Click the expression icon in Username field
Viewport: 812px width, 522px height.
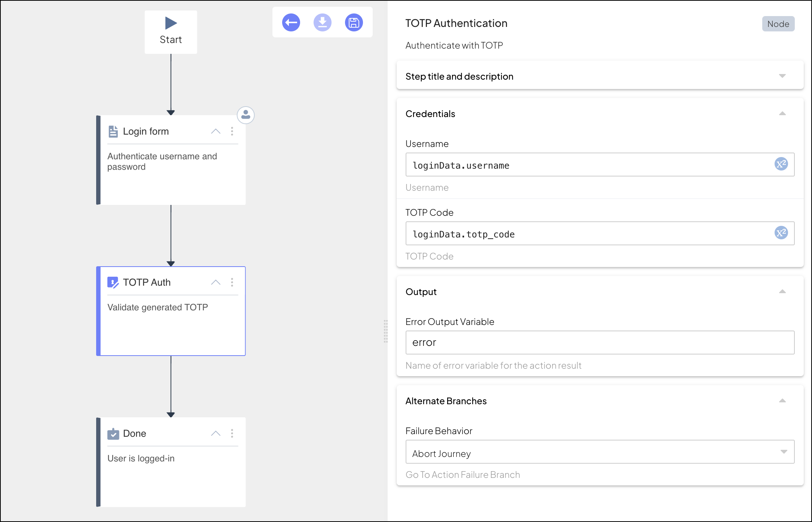pyautogui.click(x=781, y=164)
